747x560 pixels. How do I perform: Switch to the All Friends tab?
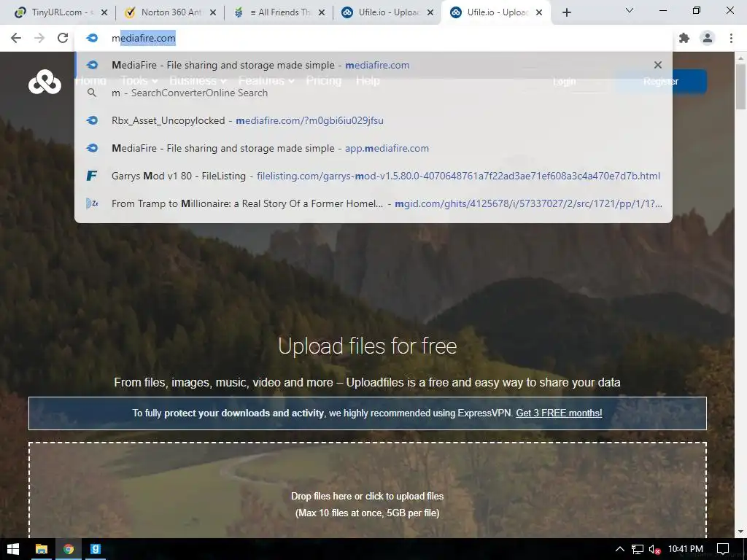pyautogui.click(x=279, y=12)
